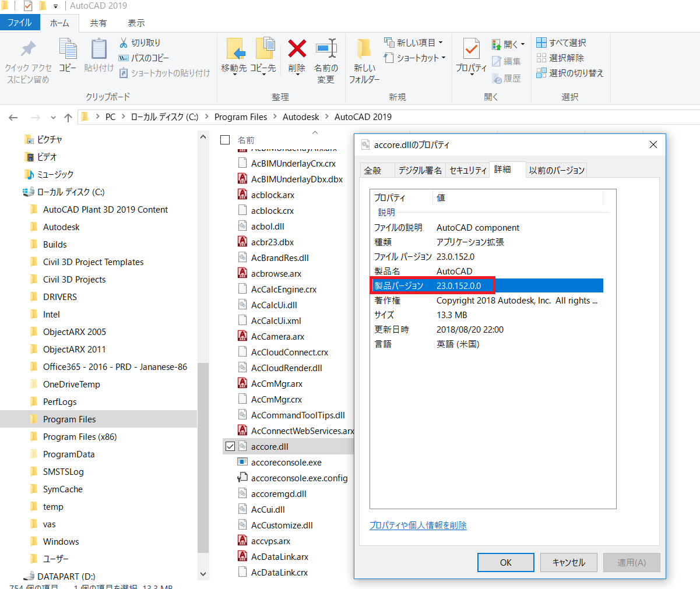Select the acblock.arx file icon
Screen dimensions: 700x589
242,195
